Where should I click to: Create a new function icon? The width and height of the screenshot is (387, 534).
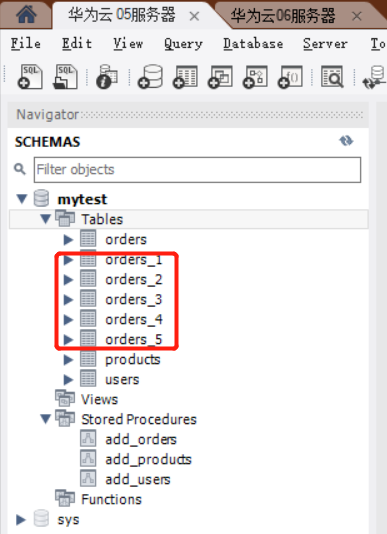click(x=290, y=77)
